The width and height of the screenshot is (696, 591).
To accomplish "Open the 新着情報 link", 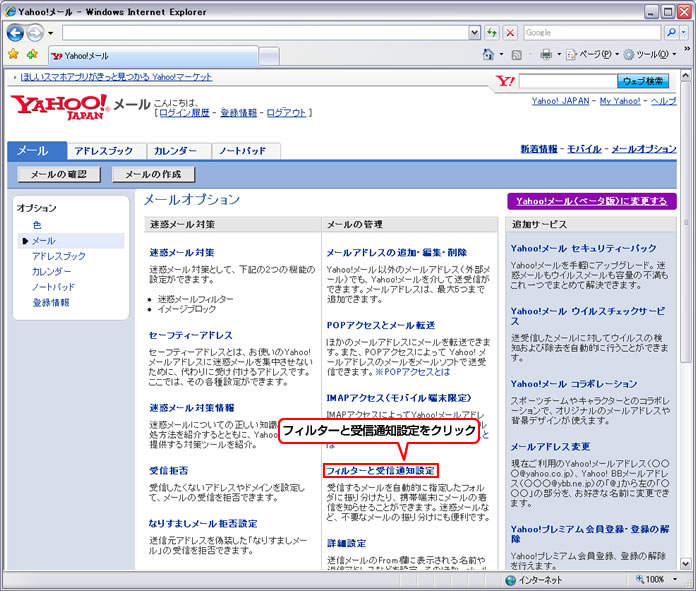I will 539,149.
